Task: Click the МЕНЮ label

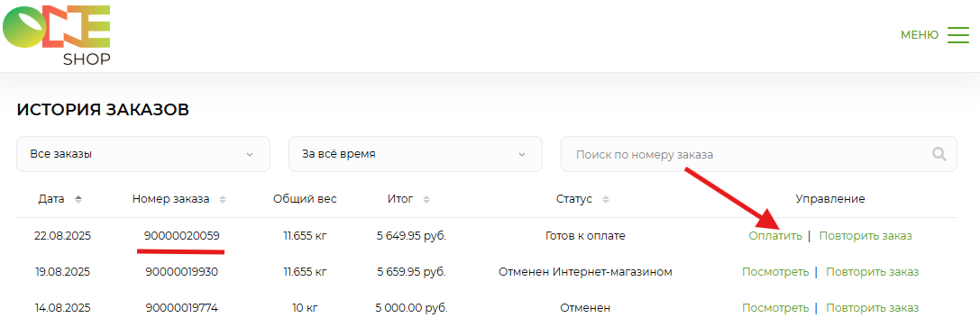Action: click(x=920, y=35)
